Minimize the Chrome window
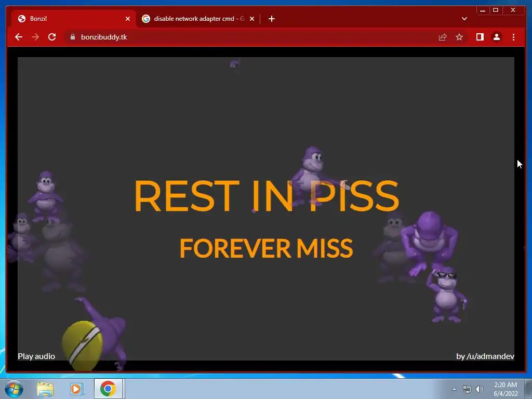This screenshot has height=399, width=532. click(x=483, y=10)
